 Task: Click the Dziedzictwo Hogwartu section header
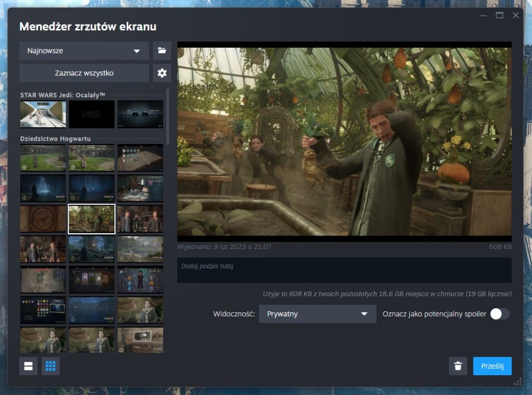[x=55, y=138]
